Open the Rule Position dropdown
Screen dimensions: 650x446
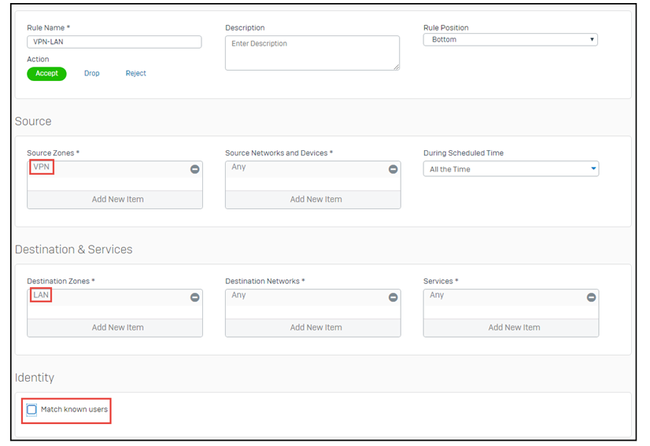[510, 40]
